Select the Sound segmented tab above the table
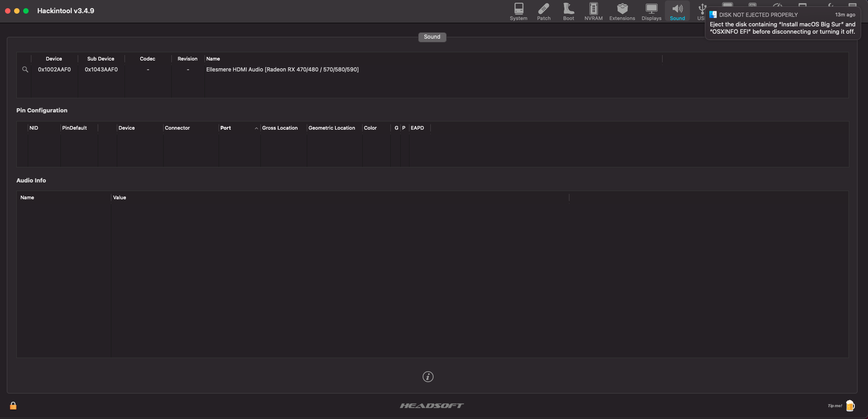The width and height of the screenshot is (868, 419). (x=431, y=37)
